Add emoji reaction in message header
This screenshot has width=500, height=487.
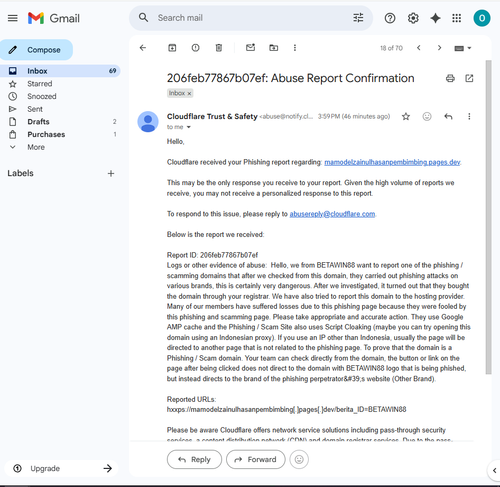point(427,116)
